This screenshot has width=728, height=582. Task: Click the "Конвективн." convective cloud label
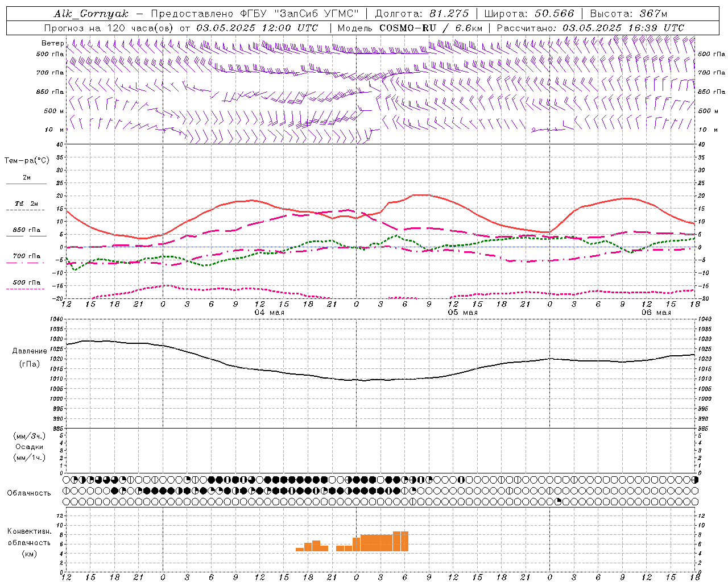point(29,531)
